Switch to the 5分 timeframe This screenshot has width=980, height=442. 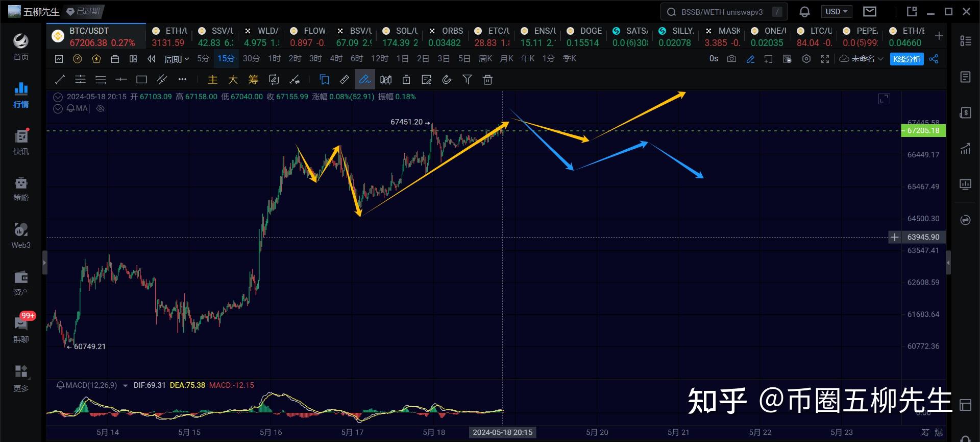point(203,59)
